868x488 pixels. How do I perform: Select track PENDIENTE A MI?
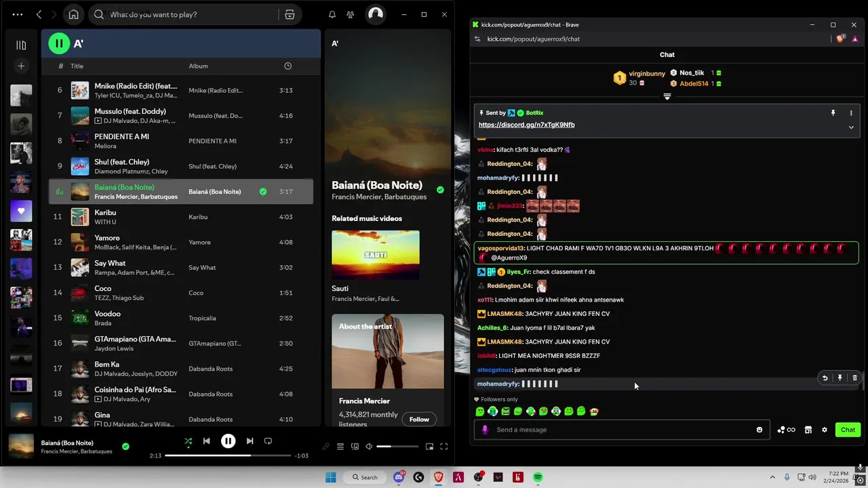click(181, 141)
